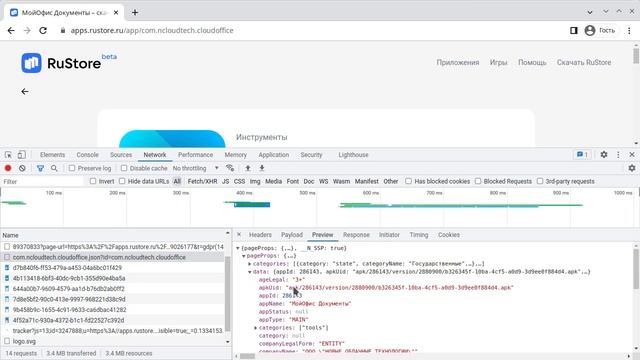This screenshot has width=640, height=360.
Task: Clear the network log
Action: click(22, 168)
